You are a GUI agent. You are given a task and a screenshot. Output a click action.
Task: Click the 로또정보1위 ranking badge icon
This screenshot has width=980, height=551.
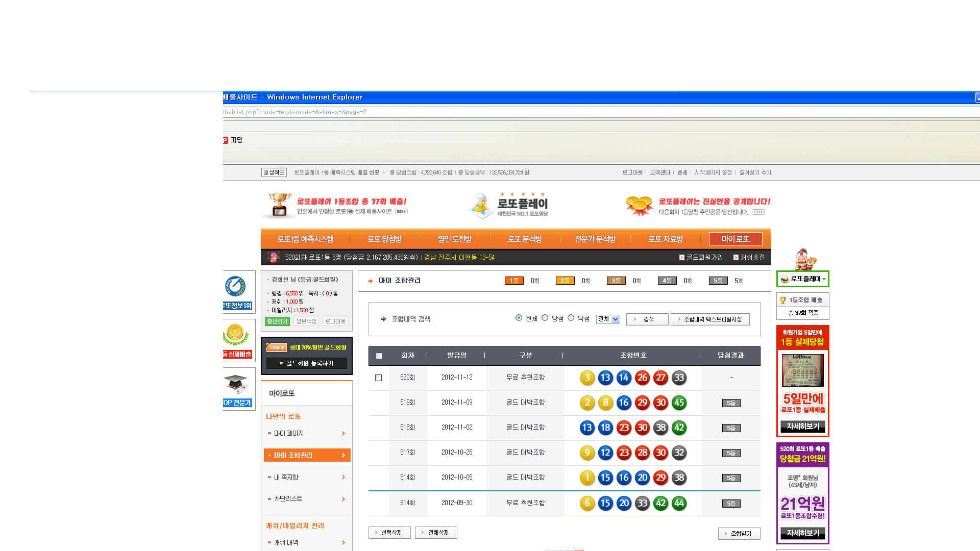[235, 287]
